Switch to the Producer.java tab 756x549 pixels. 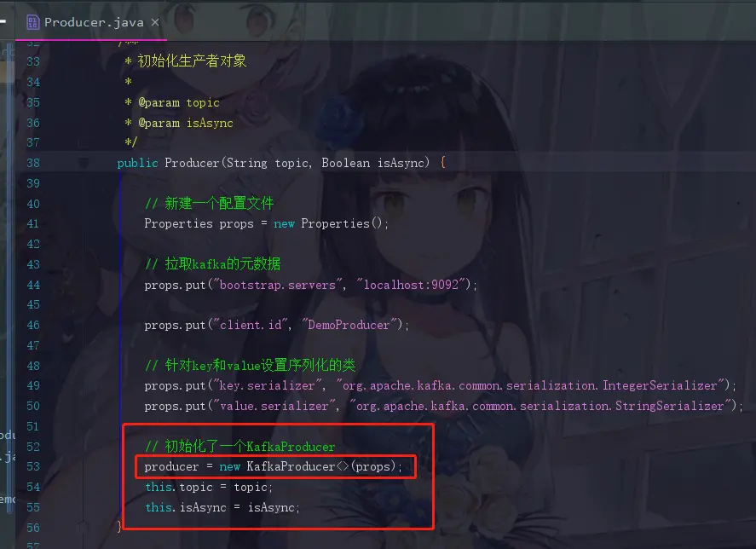(94, 22)
